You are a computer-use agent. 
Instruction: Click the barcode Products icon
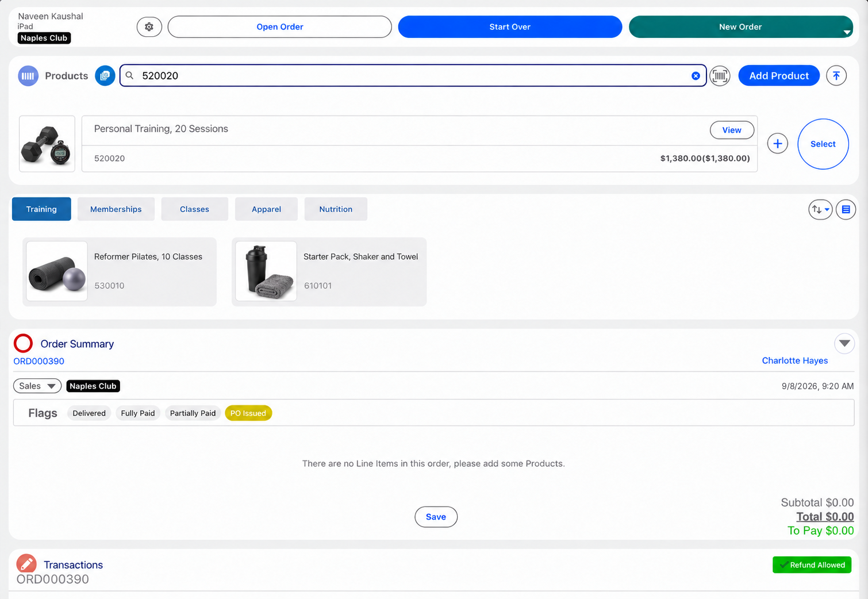[x=28, y=76]
